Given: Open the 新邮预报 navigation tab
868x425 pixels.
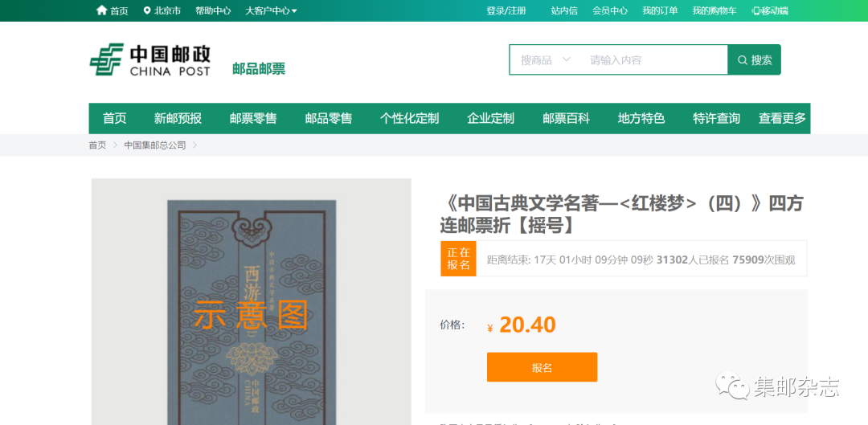Looking at the screenshot, I should click(x=178, y=118).
